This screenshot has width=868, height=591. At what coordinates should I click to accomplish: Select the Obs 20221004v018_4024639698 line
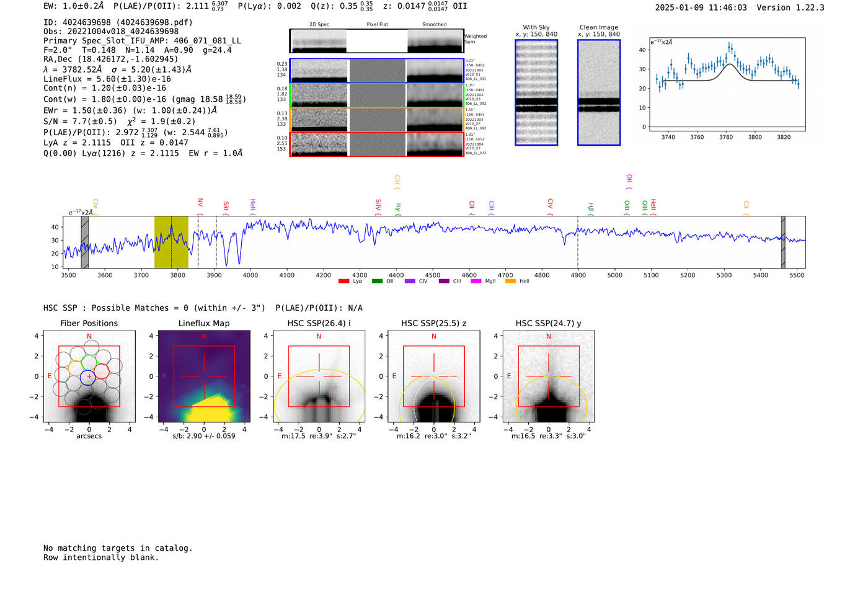(111, 32)
